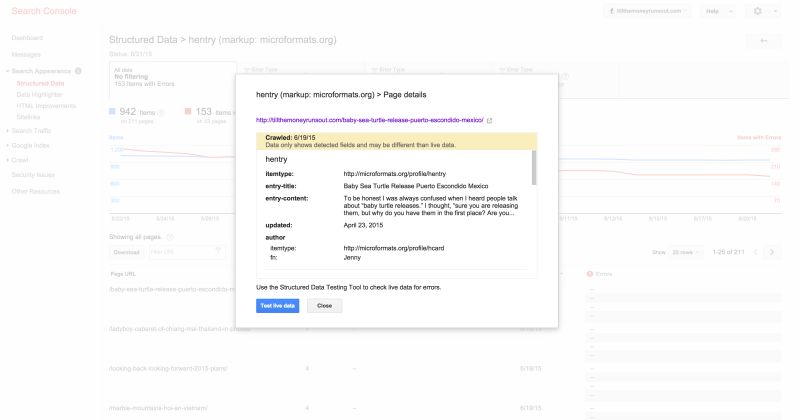Click the entry-title value Baby Sea Turtle Release
Screen dimensions: 800x420
pos(415,186)
